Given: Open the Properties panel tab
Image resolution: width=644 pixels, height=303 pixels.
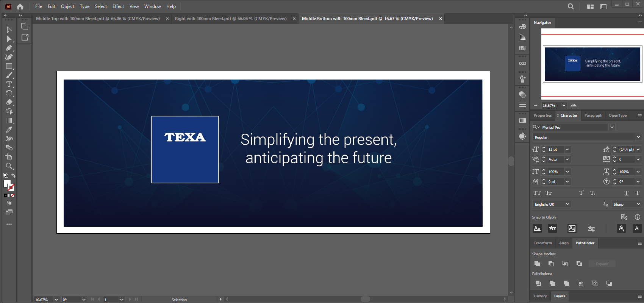Looking at the screenshot, I should pos(542,116).
